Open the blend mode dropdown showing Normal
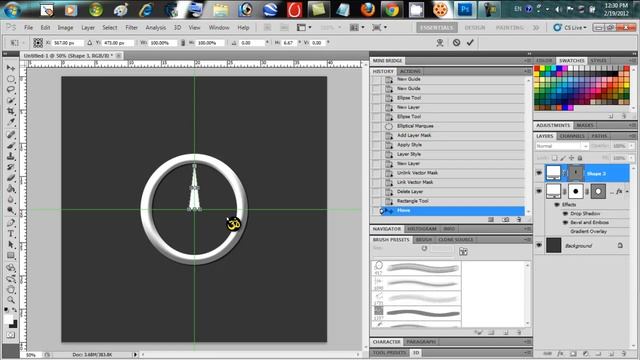Viewport: 640px width, 360px height. pos(562,146)
